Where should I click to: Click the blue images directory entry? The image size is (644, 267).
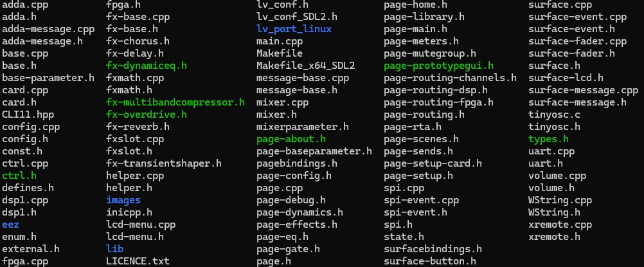point(123,200)
